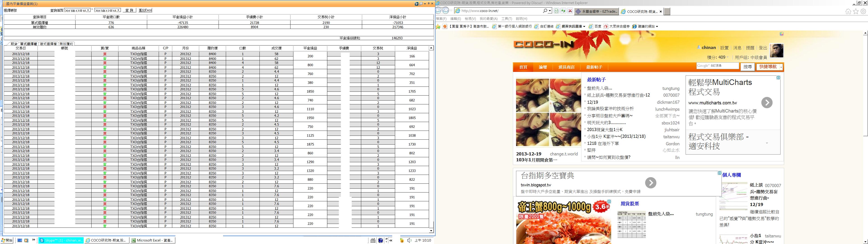
Task: Click 首頁 in site navigation bar
Action: click(523, 67)
